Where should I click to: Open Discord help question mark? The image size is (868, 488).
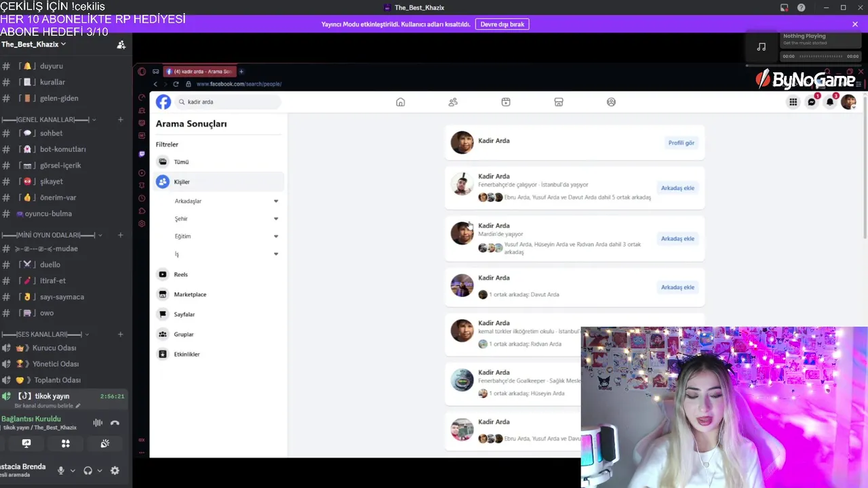802,7
